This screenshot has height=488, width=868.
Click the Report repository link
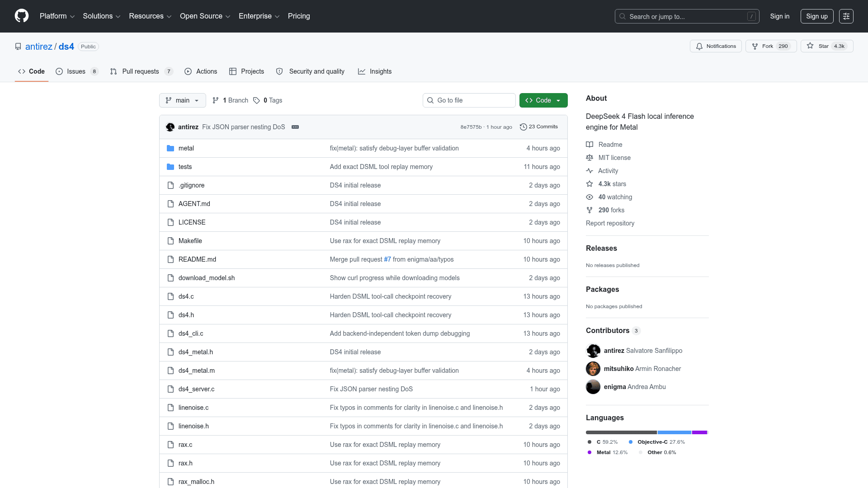click(610, 223)
